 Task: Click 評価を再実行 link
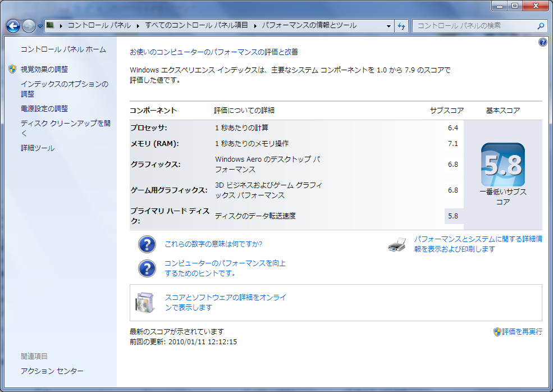coord(522,332)
